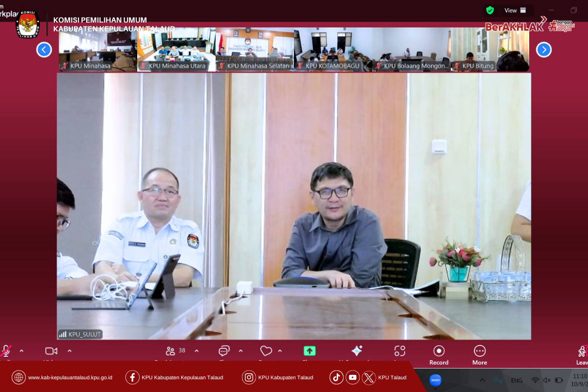Open video settings chevron next to camera
Screen dimensions: 588x392
pos(70,351)
